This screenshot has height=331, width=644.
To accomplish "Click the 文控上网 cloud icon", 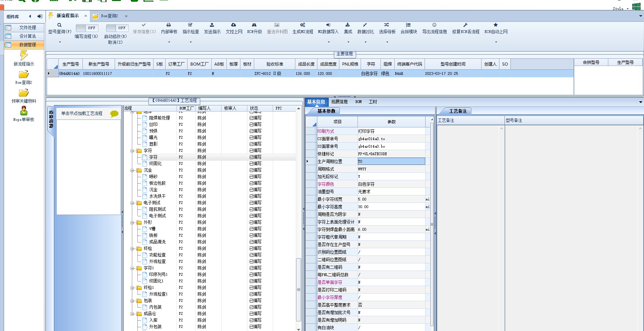I will 234,25.
